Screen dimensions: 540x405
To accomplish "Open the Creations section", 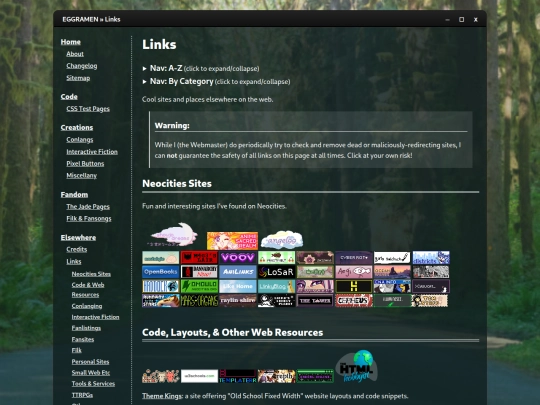I will (77, 127).
